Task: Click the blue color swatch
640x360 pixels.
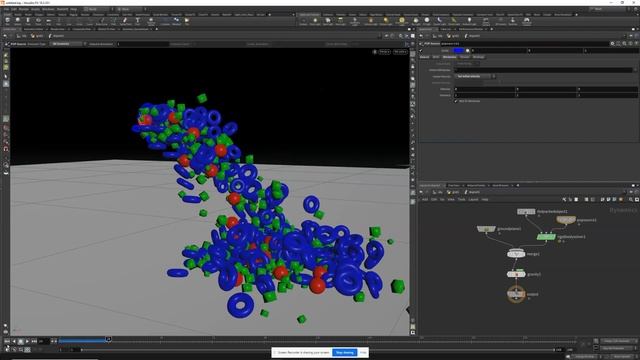Action: 459,51
